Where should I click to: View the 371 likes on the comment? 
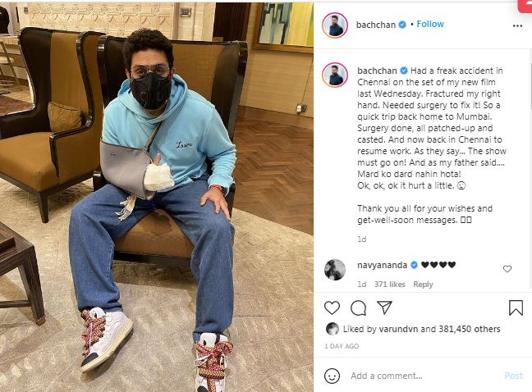point(390,285)
